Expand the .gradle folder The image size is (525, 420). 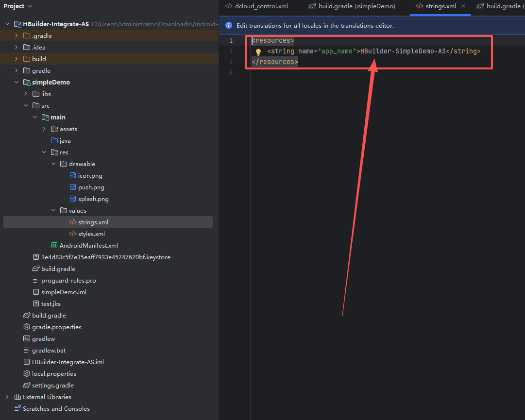(x=17, y=35)
